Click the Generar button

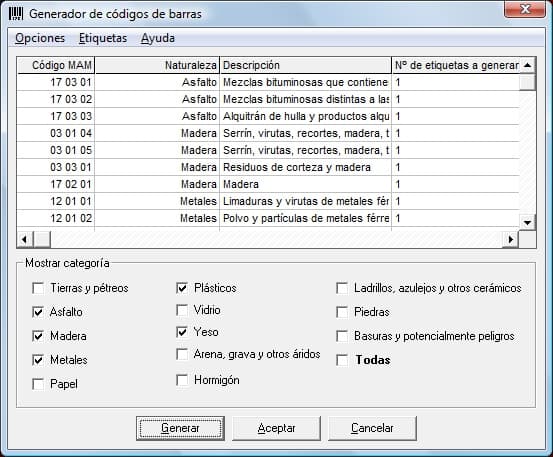click(x=181, y=428)
